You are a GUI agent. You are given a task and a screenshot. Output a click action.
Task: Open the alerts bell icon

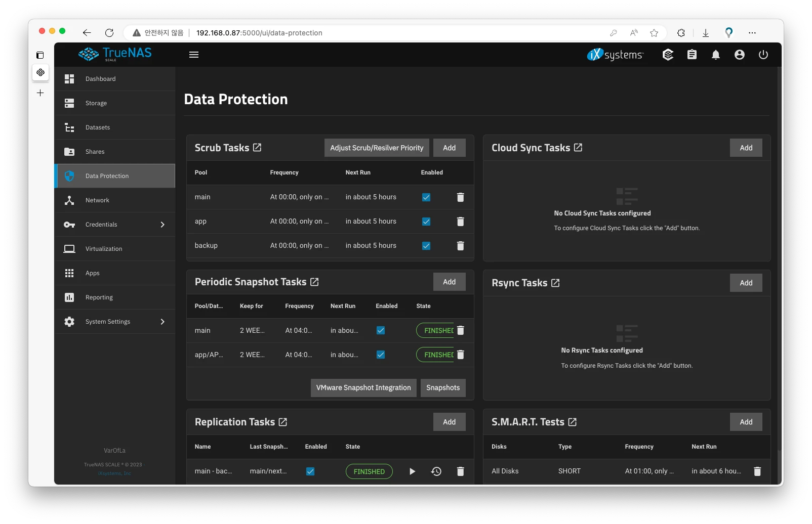point(715,55)
